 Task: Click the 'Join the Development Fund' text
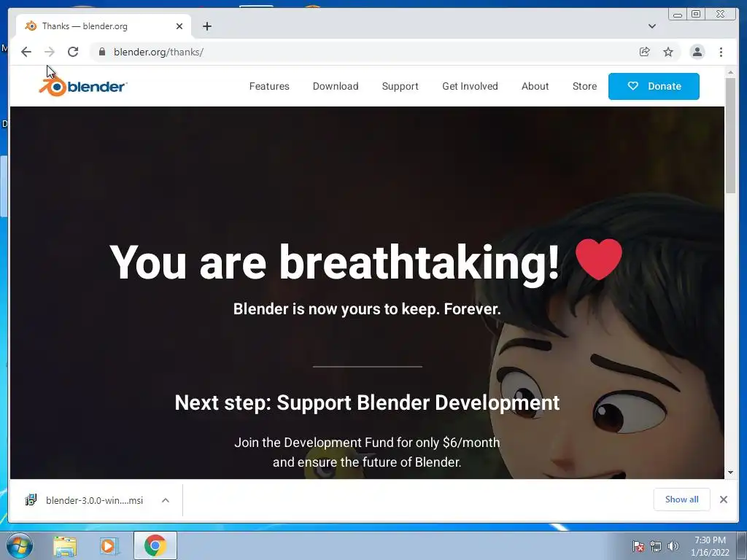coord(367,452)
